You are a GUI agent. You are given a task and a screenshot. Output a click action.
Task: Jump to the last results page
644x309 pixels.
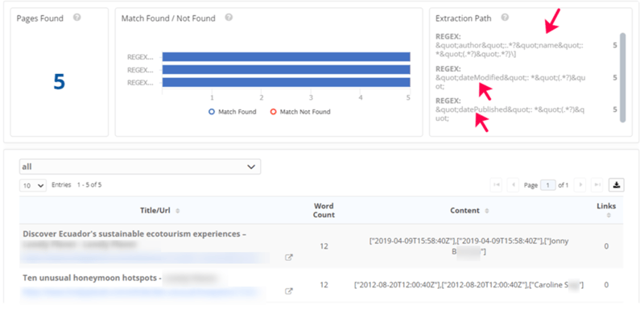(x=597, y=185)
